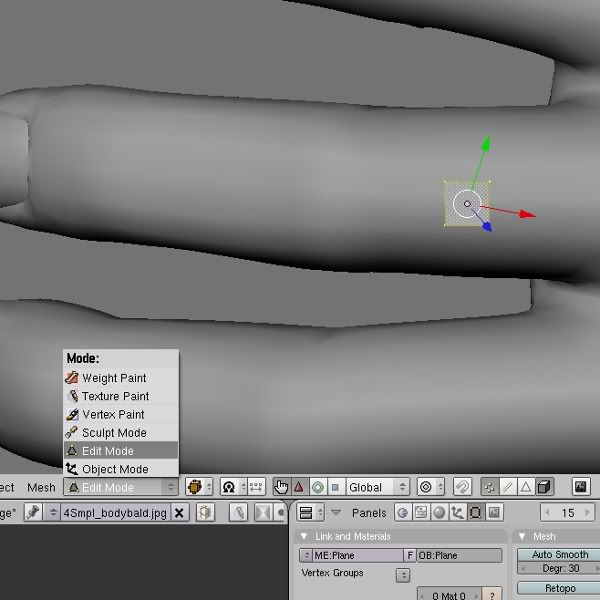Toggle occlude background geometry cube
This screenshot has width=600, height=600.
544,487
